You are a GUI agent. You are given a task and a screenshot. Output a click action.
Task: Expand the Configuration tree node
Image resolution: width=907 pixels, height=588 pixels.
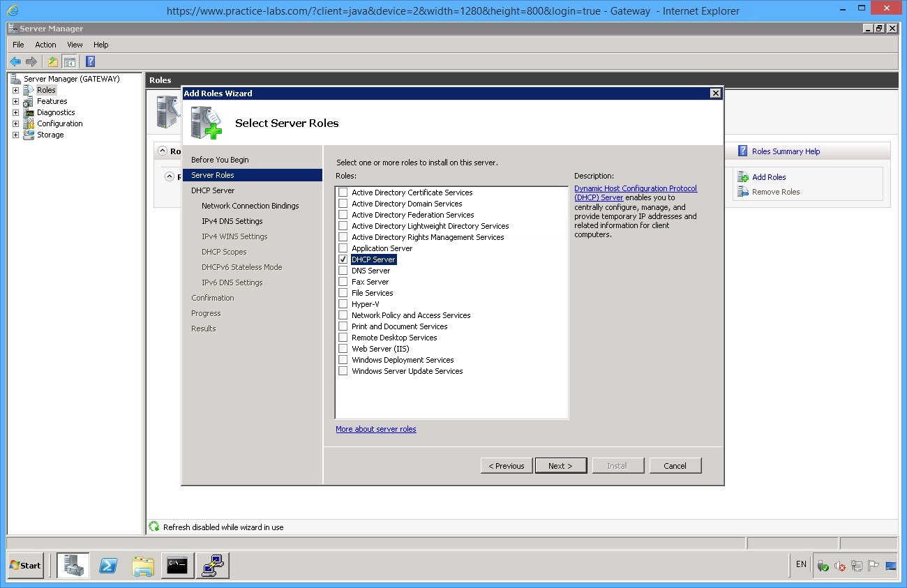tap(15, 123)
